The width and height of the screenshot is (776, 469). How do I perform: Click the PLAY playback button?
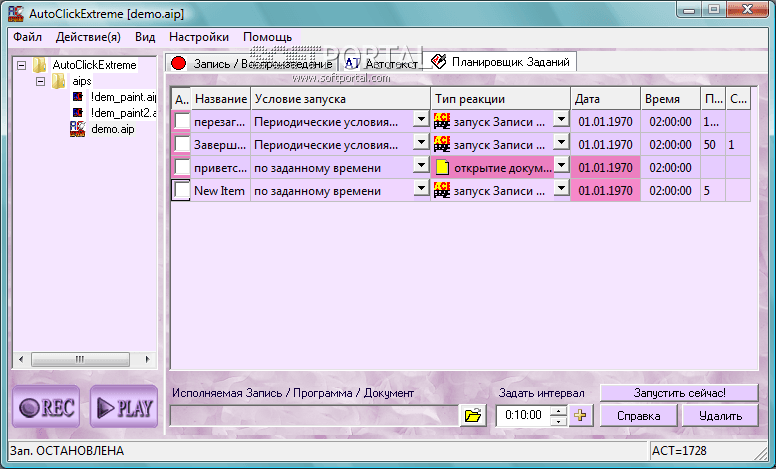pyautogui.click(x=124, y=407)
